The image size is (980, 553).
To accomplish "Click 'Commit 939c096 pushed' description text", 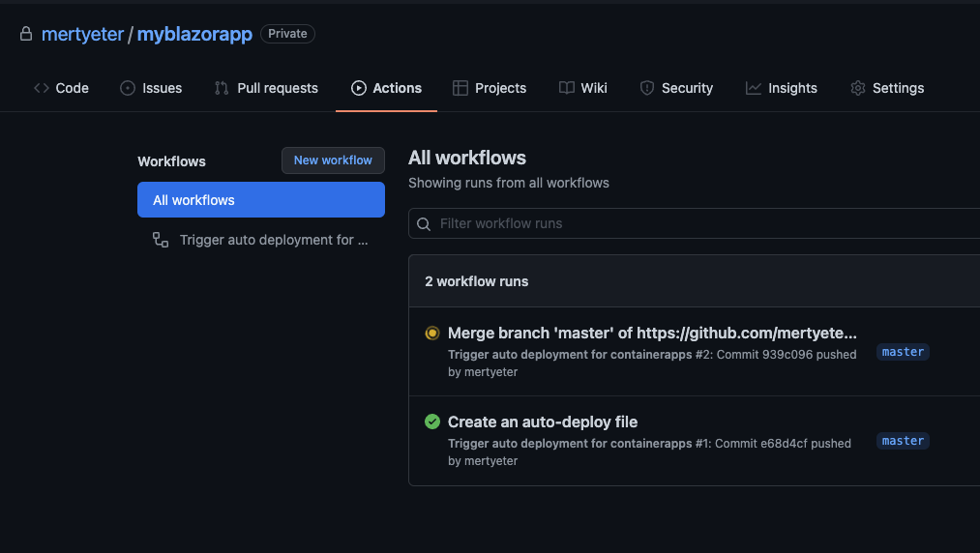I will (787, 354).
